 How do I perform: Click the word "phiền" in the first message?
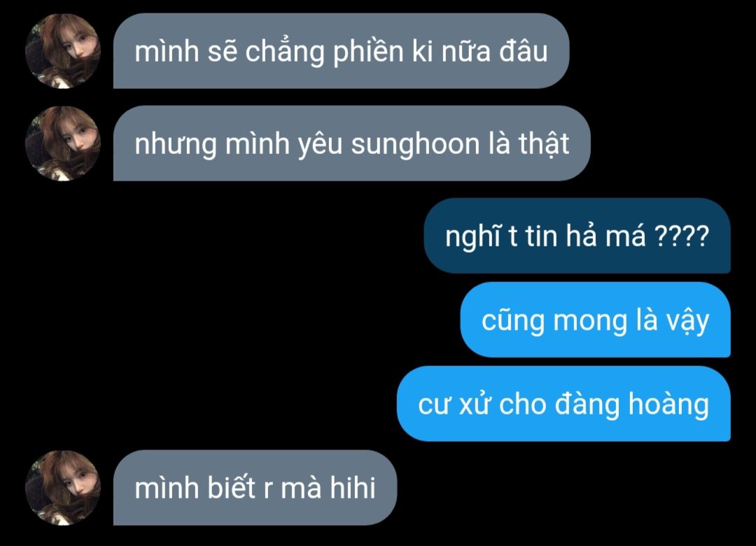tap(368, 51)
